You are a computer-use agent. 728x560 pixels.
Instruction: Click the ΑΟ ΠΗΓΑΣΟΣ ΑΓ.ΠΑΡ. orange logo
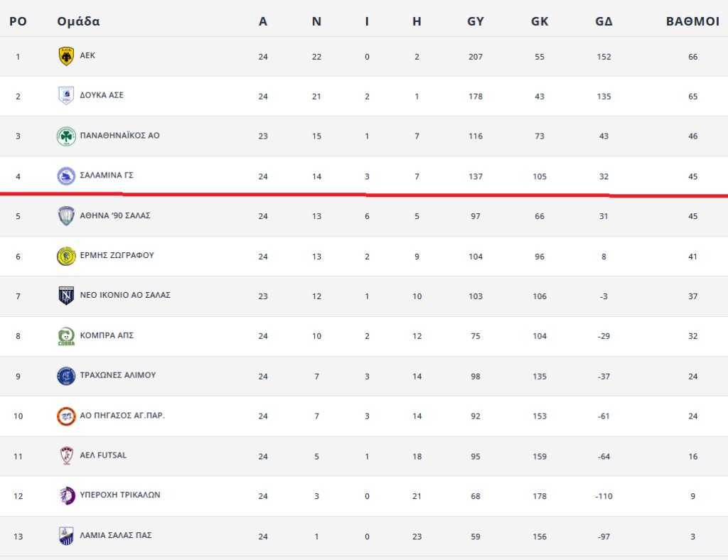click(66, 416)
